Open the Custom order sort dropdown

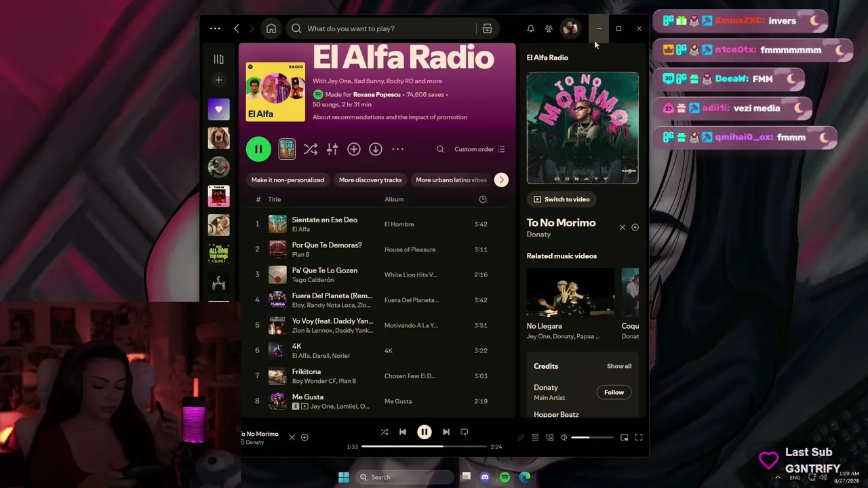479,149
